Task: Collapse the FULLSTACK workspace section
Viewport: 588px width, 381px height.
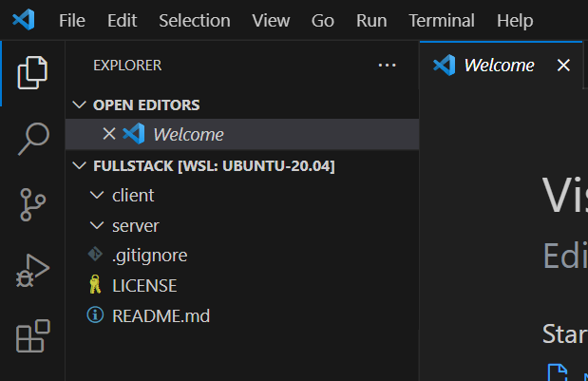Action: pos(80,165)
